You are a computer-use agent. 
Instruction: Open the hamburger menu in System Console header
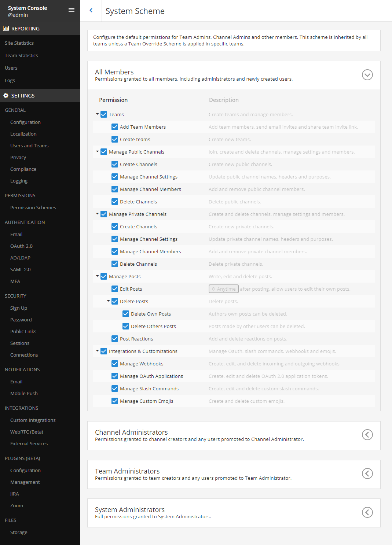pos(72,10)
